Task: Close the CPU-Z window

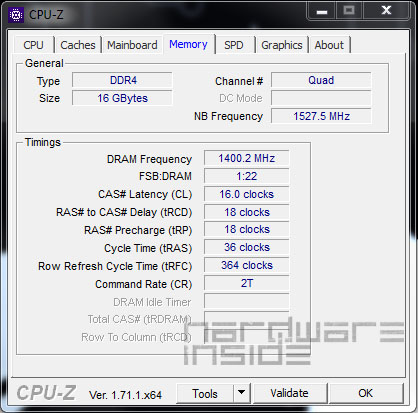Action: coord(386,10)
